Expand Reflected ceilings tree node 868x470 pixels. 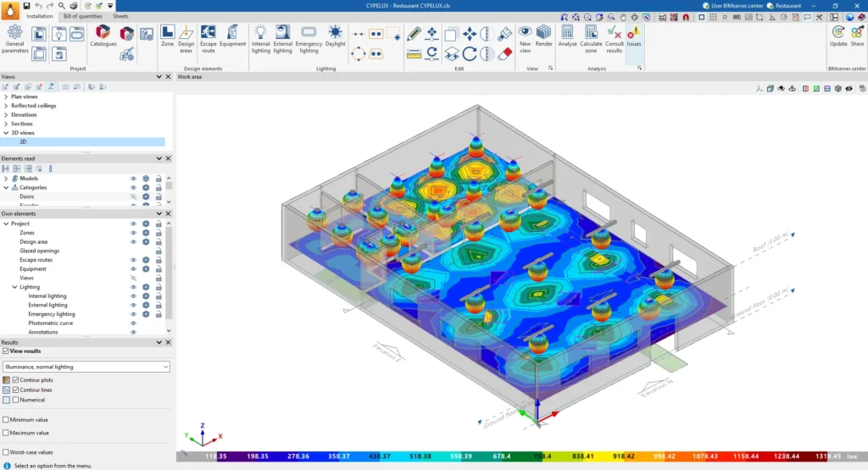[6, 106]
